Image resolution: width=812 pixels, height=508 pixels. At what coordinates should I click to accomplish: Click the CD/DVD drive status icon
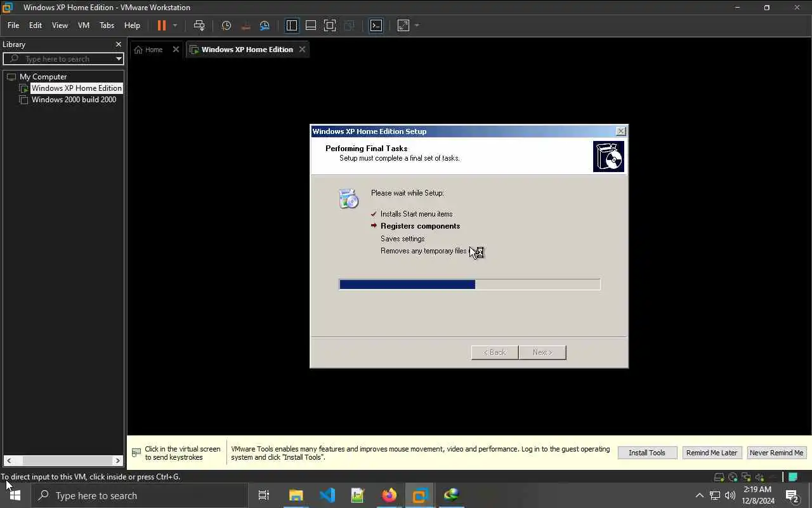(733, 477)
